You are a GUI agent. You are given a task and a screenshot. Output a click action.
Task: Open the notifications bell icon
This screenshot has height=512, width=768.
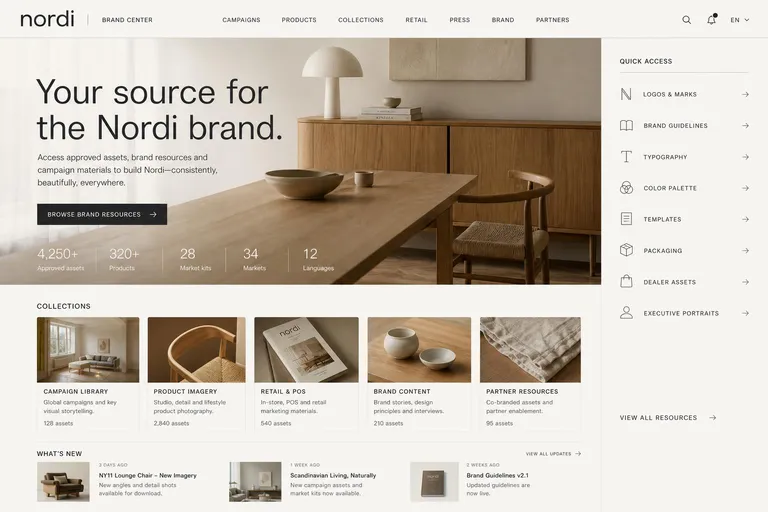[712, 20]
